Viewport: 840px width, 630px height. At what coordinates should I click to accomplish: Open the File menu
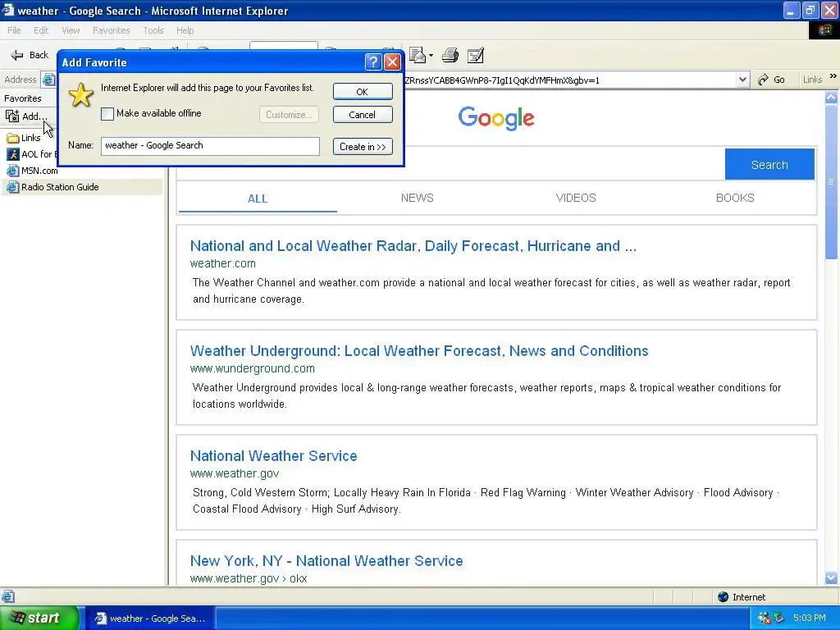(x=15, y=30)
